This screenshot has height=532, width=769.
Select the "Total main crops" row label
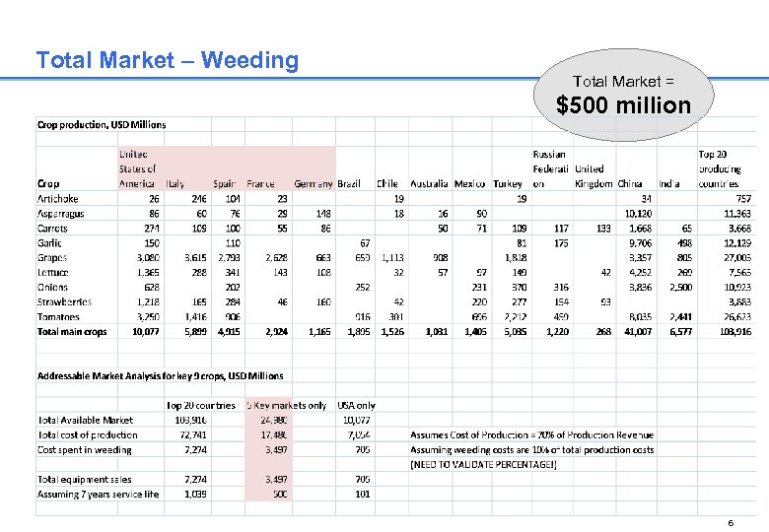pyautogui.click(x=72, y=332)
